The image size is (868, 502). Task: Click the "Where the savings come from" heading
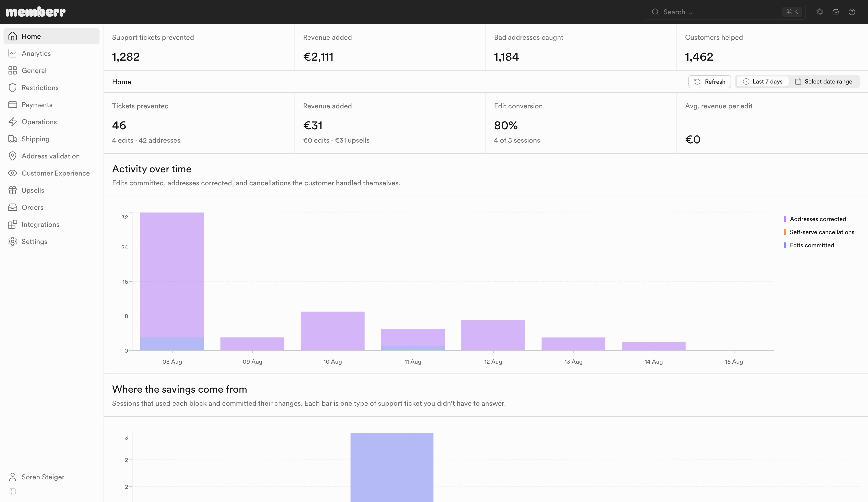click(x=180, y=389)
